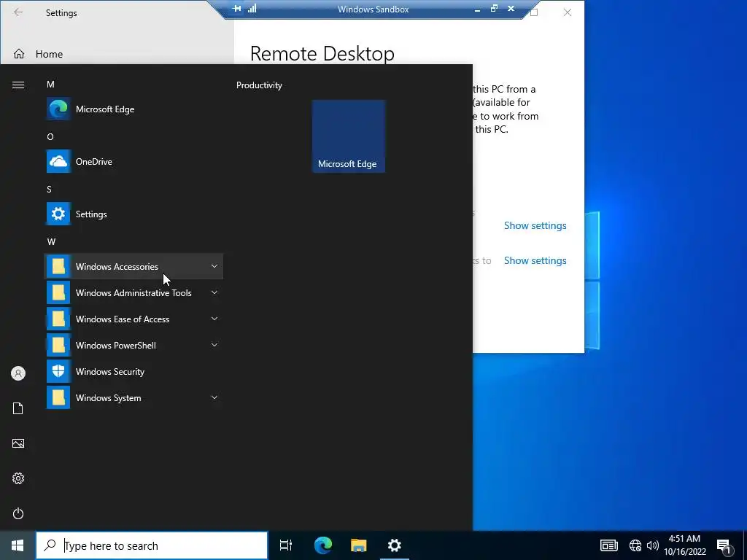
Task: Open News and interests taskbar icon
Action: (x=609, y=545)
